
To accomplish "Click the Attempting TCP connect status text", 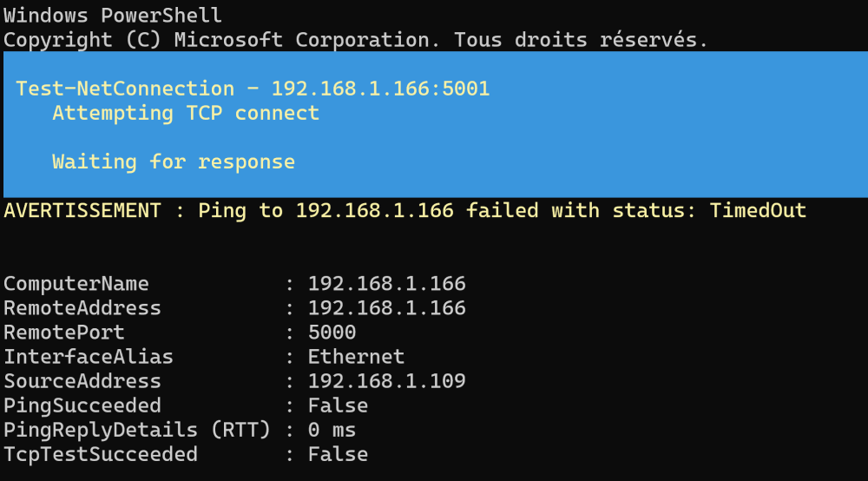I will click(x=186, y=113).
